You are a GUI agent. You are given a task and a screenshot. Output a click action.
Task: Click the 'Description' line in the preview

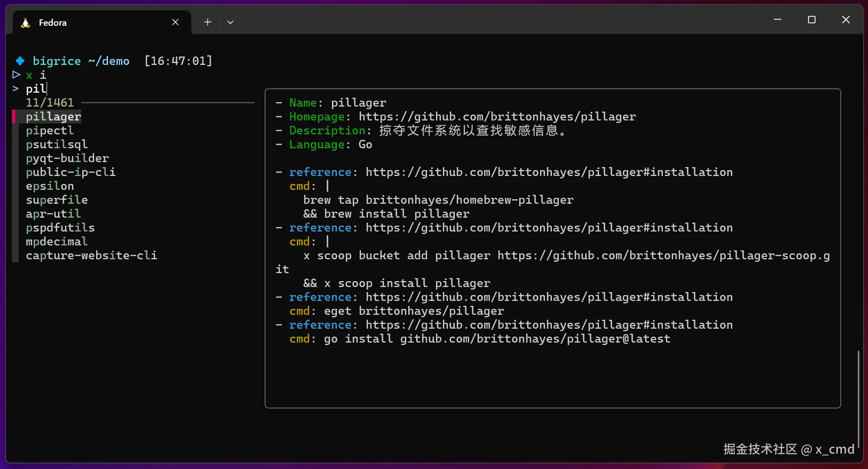tap(421, 130)
